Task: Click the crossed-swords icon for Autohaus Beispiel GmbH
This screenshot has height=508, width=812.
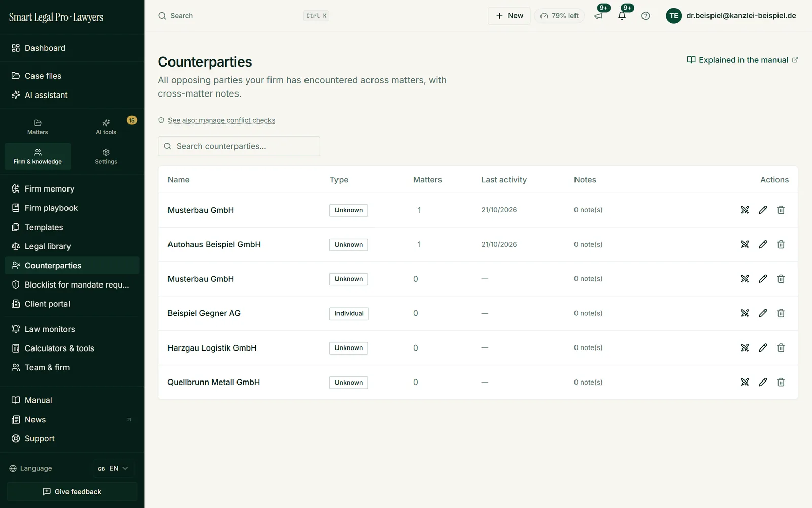Action: pyautogui.click(x=745, y=244)
